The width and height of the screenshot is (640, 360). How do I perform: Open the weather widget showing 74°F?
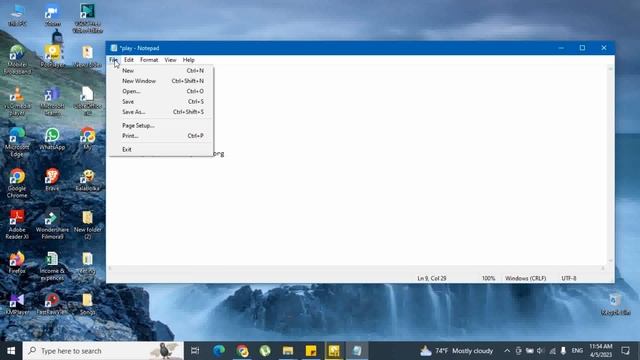[456, 351]
